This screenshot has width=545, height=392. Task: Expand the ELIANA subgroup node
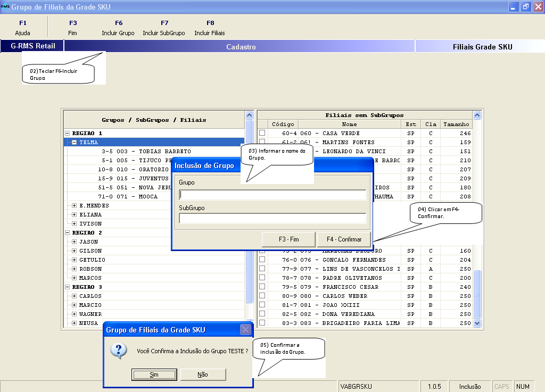pyautogui.click(x=74, y=214)
